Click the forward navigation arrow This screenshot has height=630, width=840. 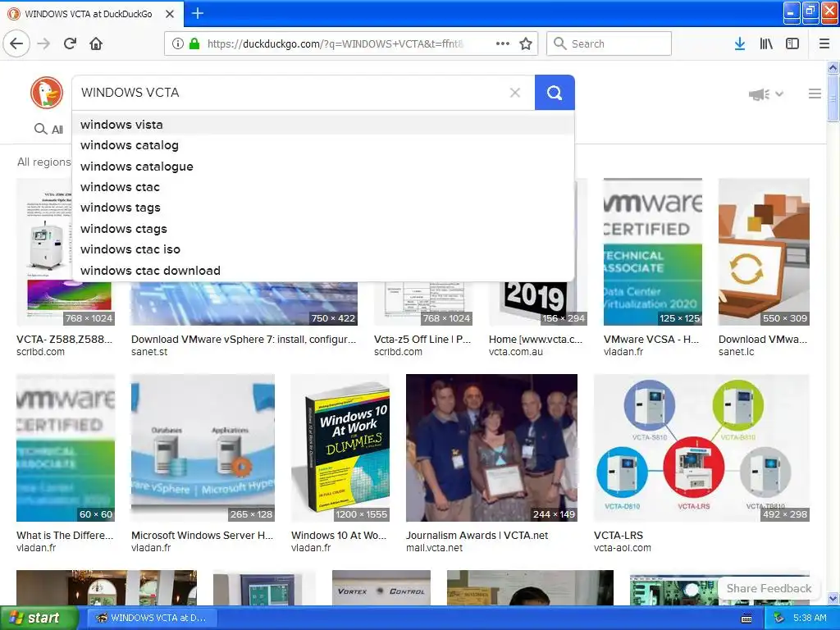44,44
